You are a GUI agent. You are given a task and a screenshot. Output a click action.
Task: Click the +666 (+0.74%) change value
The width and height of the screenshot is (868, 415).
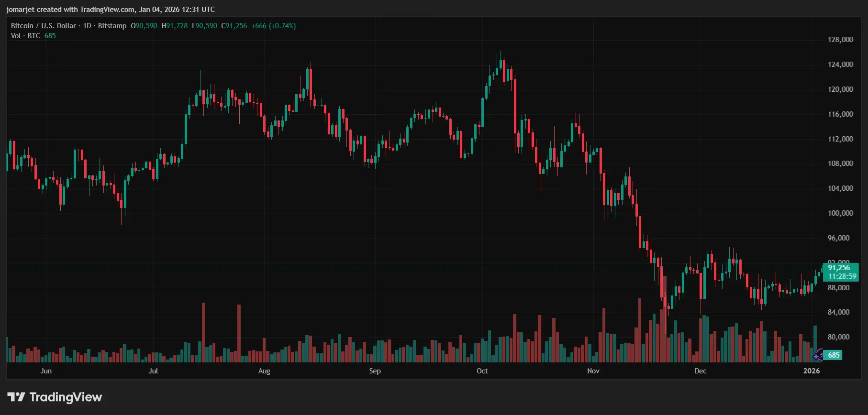click(x=273, y=26)
